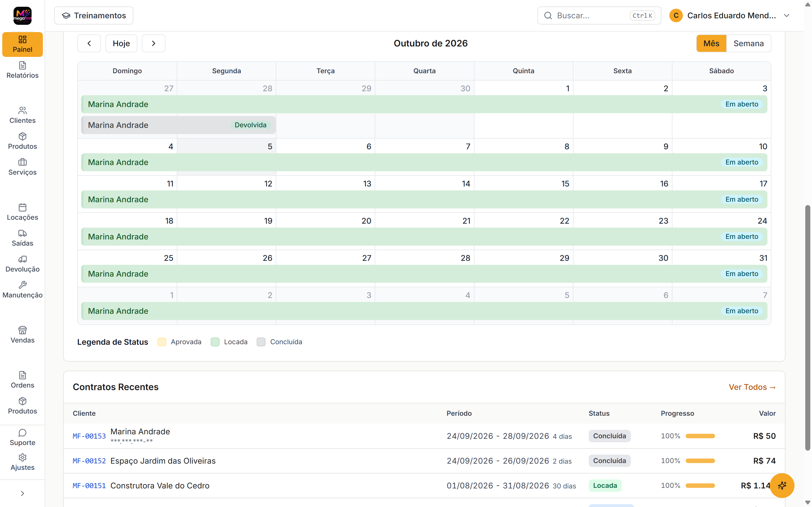This screenshot has width=812, height=507.
Task: Open the Vendas store icon
Action: [23, 330]
